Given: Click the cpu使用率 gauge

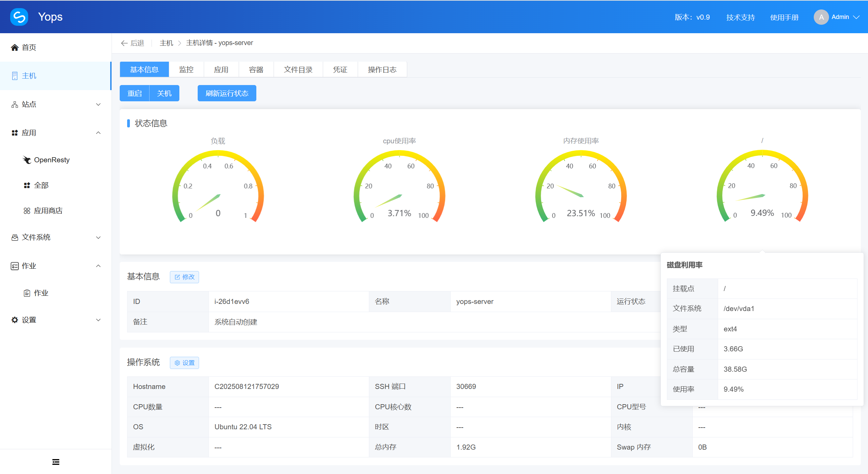Looking at the screenshot, I should [399, 186].
